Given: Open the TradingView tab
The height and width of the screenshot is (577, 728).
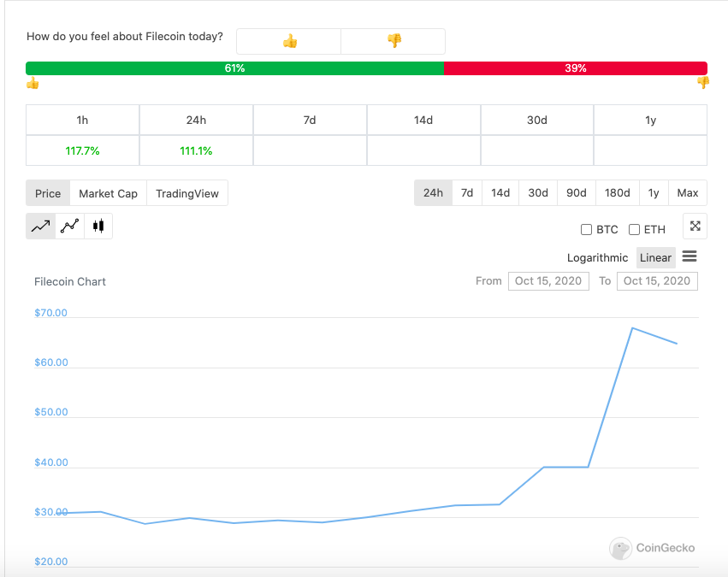Looking at the screenshot, I should [187, 193].
